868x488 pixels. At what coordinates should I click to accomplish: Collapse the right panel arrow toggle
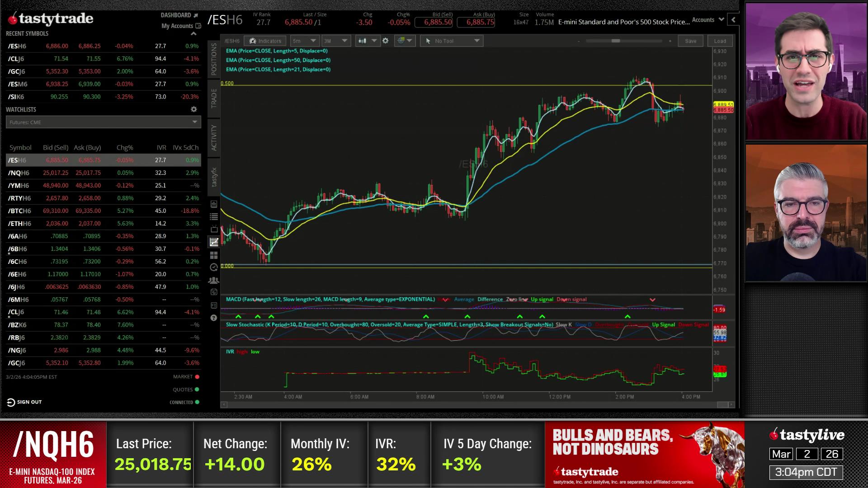pos(733,20)
